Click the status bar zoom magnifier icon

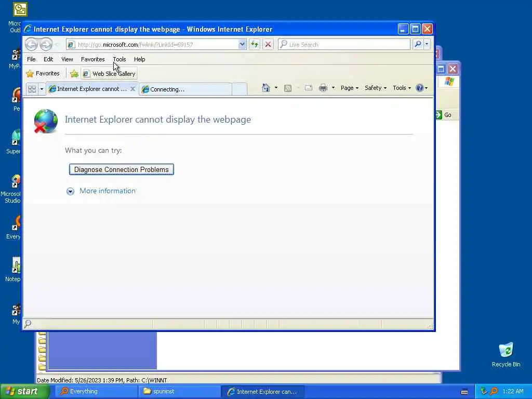(x=28, y=324)
